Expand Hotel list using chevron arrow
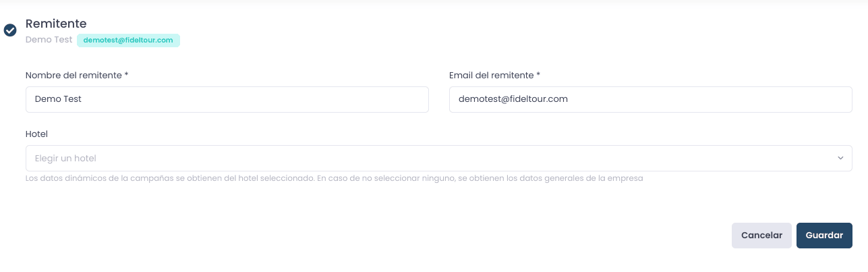The height and width of the screenshot is (272, 868). coord(840,158)
